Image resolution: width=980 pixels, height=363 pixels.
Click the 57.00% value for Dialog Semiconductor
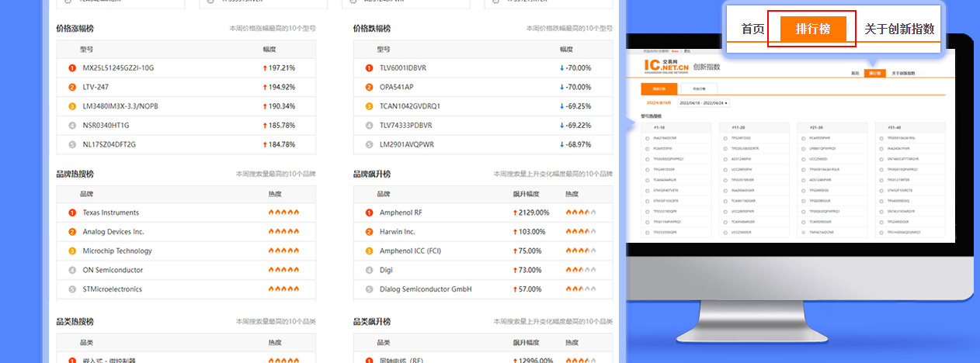point(530,289)
